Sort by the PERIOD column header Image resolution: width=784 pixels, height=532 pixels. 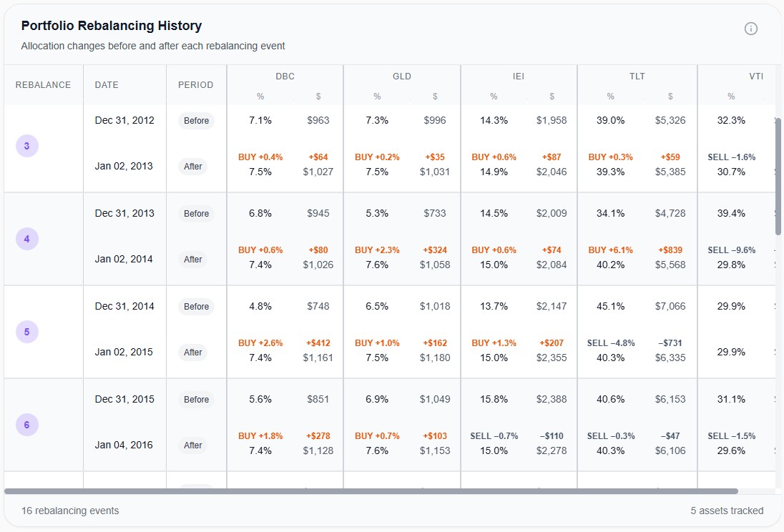click(x=196, y=84)
